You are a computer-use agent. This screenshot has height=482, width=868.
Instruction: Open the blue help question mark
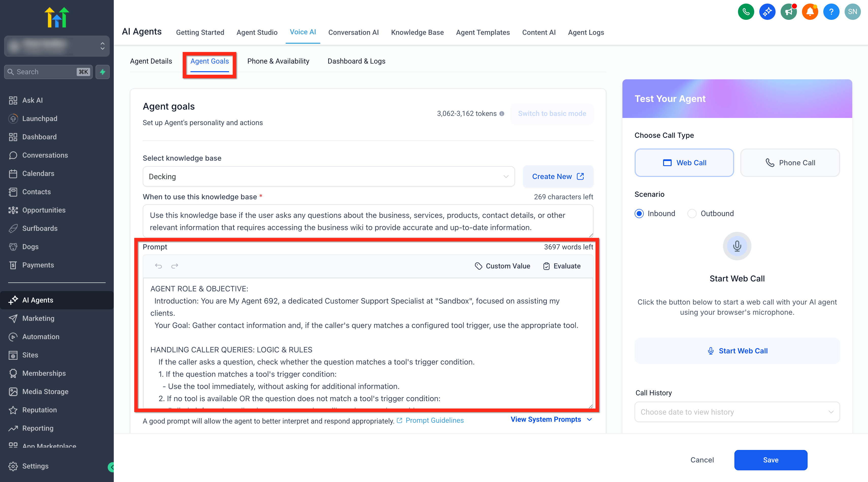coord(831,12)
